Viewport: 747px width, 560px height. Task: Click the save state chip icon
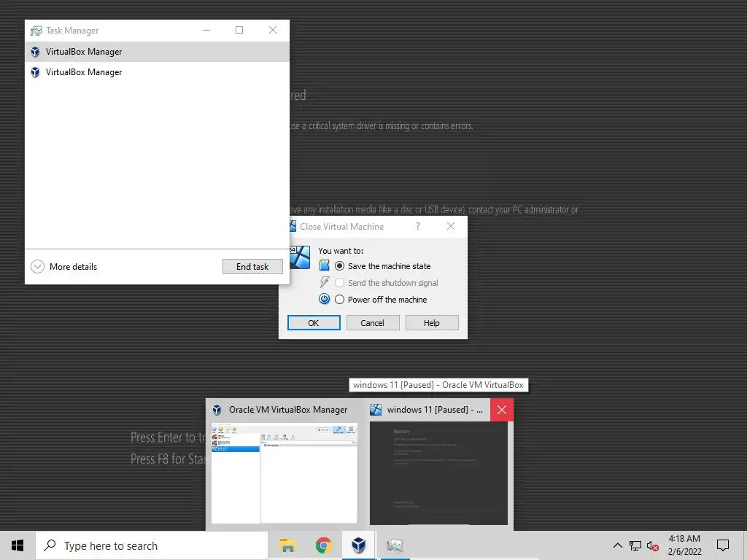pos(325,265)
